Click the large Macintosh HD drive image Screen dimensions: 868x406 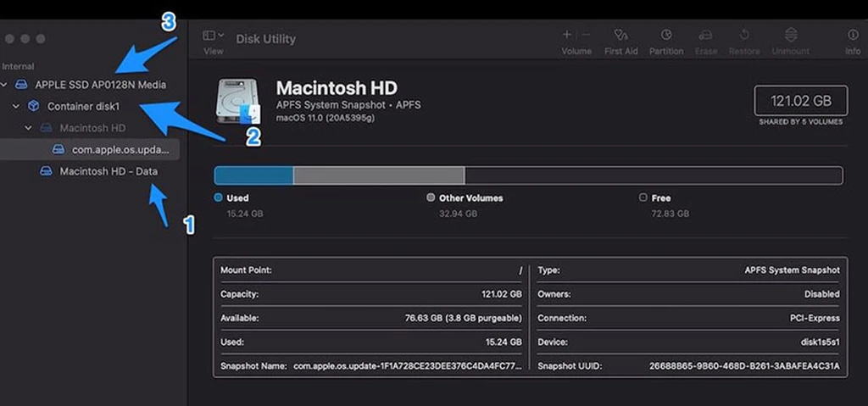[237, 102]
